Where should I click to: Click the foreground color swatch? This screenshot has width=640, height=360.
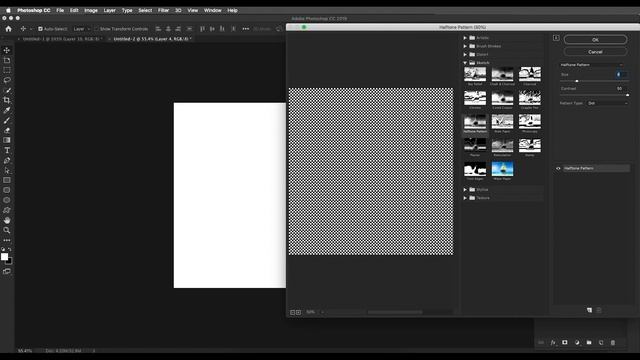click(4, 256)
